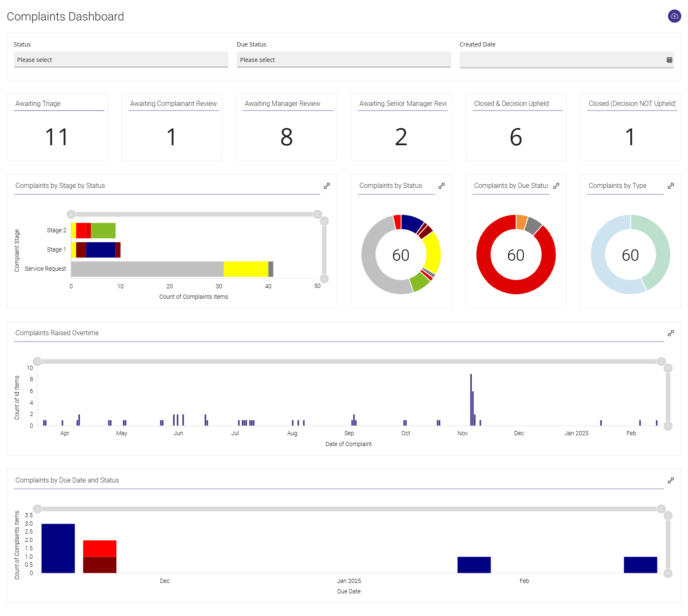Click the cloud download icon top right

675,16
